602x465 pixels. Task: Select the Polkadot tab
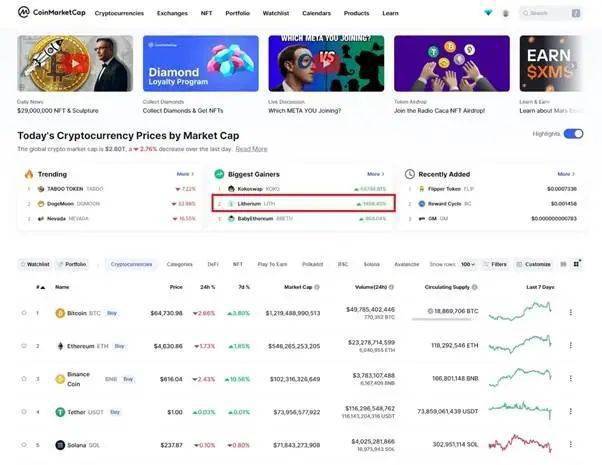(x=313, y=264)
